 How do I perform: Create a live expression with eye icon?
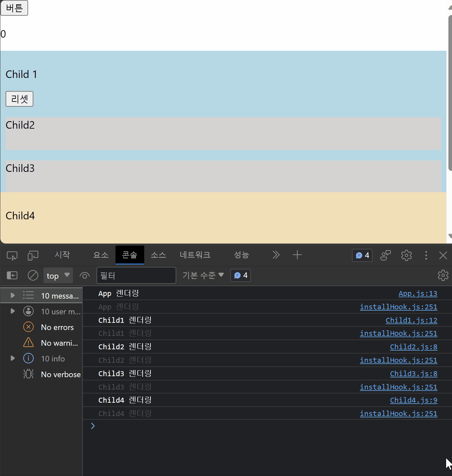85,276
